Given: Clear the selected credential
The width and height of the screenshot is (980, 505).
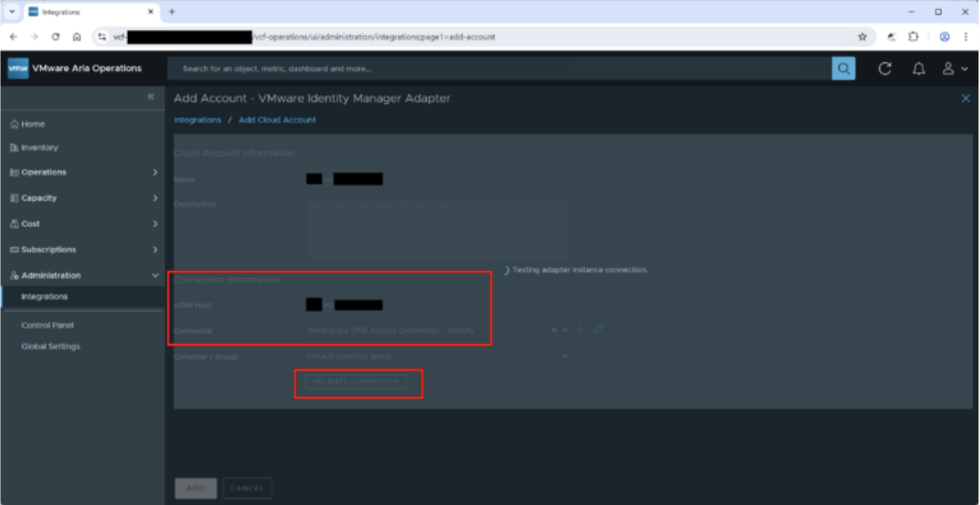Looking at the screenshot, I should [553, 330].
